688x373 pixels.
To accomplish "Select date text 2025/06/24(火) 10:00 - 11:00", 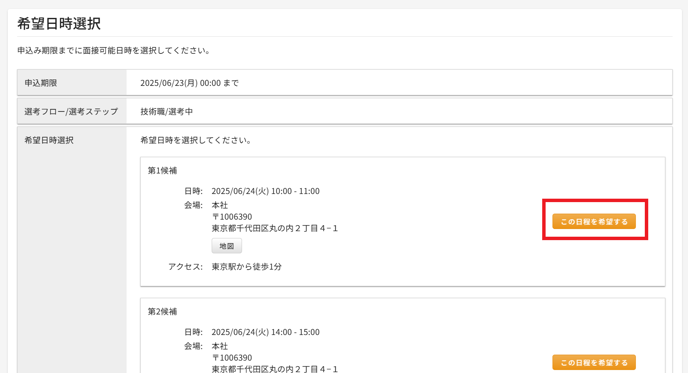I will coord(265,191).
